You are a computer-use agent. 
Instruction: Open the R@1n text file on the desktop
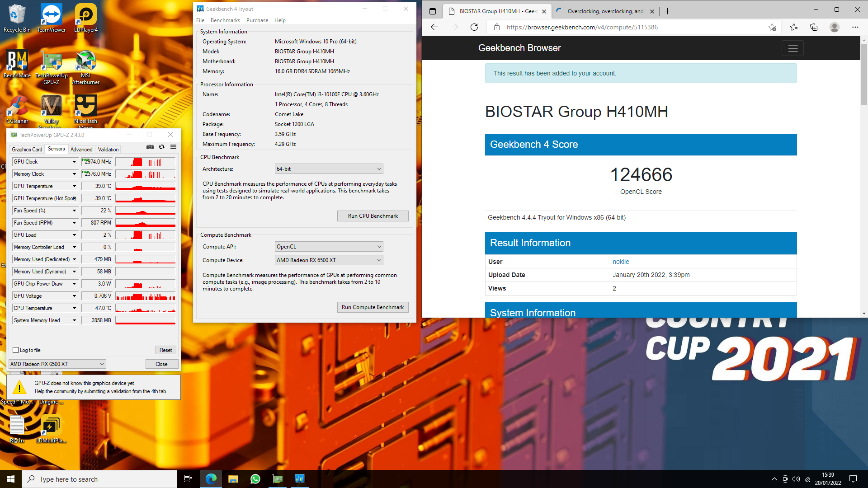[x=17, y=429]
